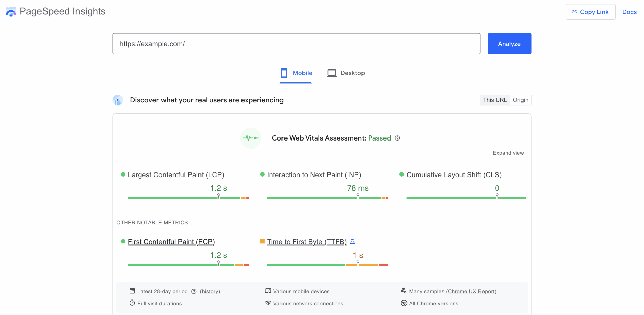Click the wifi icon beside Various network connections
The height and width of the screenshot is (315, 644).
pos(268,303)
